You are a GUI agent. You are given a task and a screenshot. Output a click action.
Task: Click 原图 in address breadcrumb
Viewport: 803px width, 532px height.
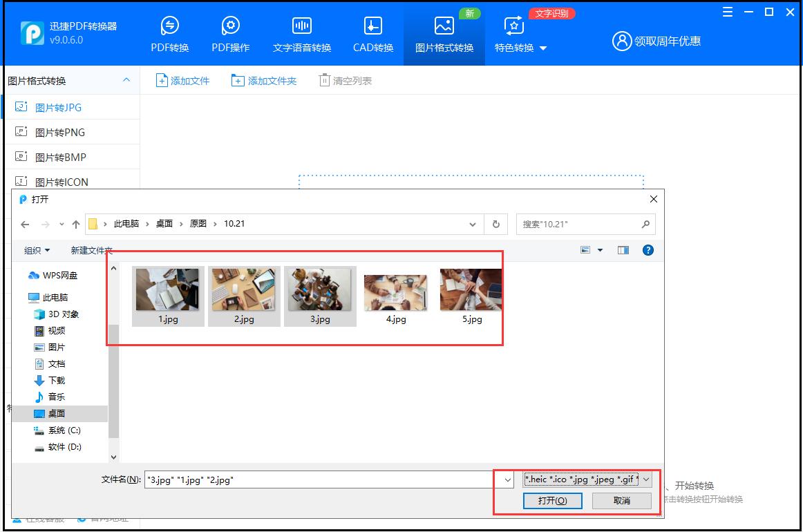198,224
